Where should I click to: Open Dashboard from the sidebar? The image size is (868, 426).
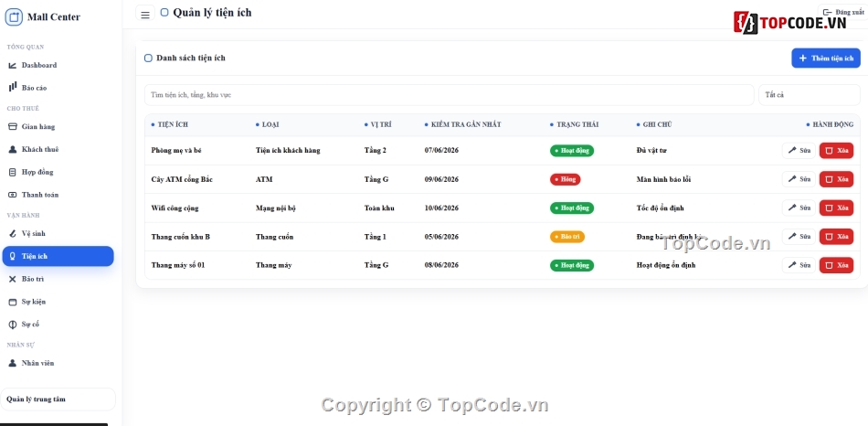pos(58,66)
